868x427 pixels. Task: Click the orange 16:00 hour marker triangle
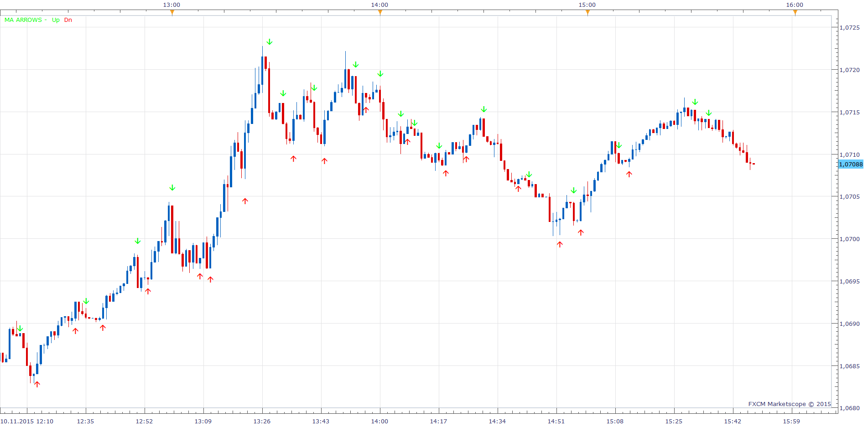[795, 12]
